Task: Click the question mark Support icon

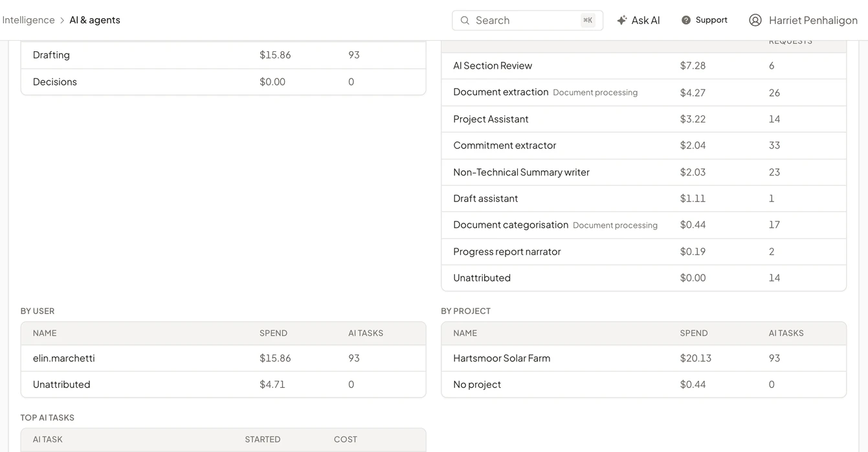Action: tap(686, 20)
